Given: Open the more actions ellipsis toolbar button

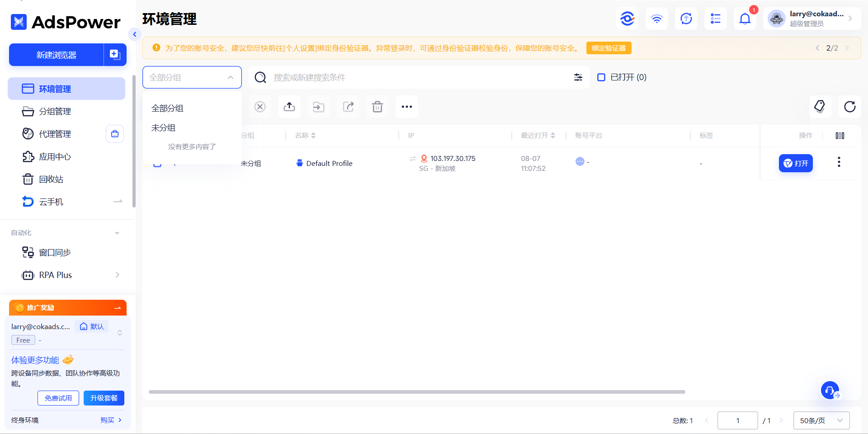Looking at the screenshot, I should tap(407, 107).
